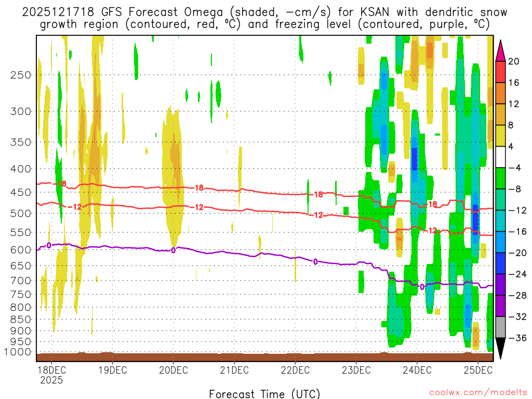Click the "20DEC" time axis label
The height and width of the screenshot is (399, 532).
[x=174, y=370]
